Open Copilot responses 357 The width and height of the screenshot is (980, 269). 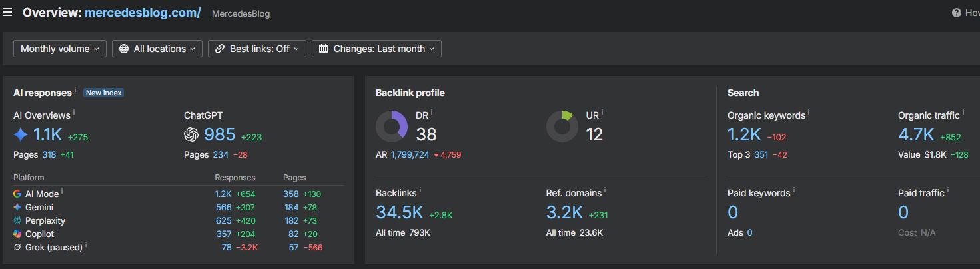coord(223,234)
